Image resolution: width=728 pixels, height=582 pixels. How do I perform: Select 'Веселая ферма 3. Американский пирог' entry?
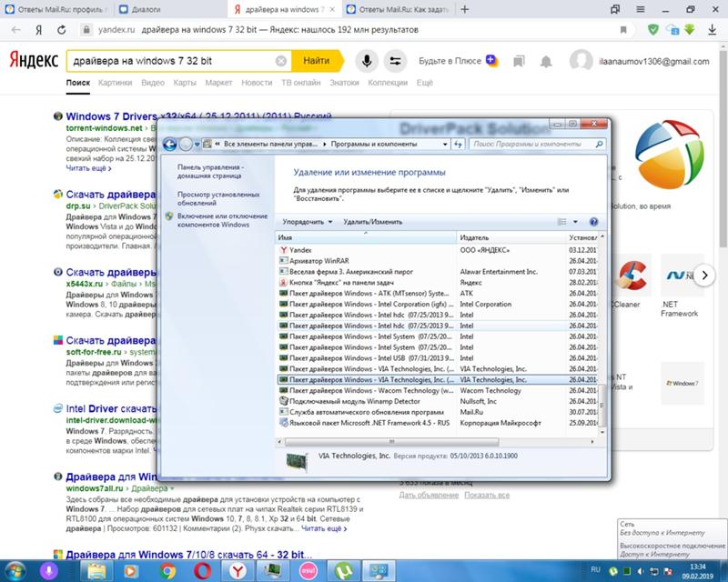pos(437,272)
